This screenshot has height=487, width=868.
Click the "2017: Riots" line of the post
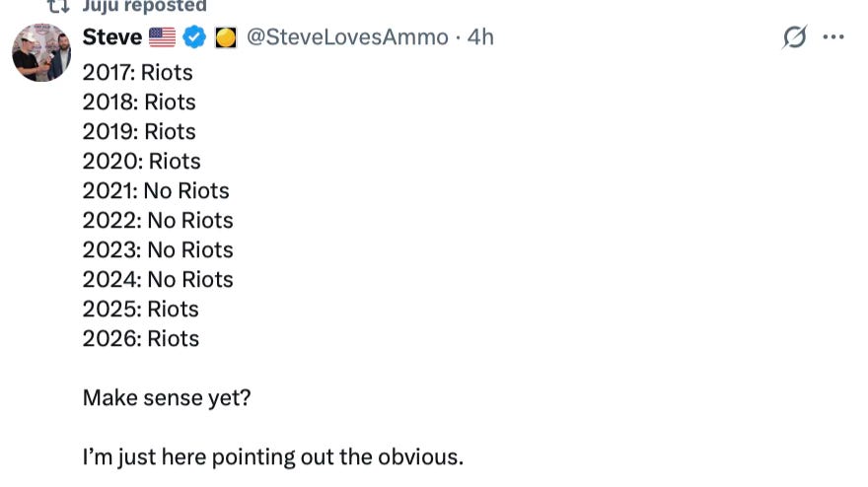coord(137,72)
